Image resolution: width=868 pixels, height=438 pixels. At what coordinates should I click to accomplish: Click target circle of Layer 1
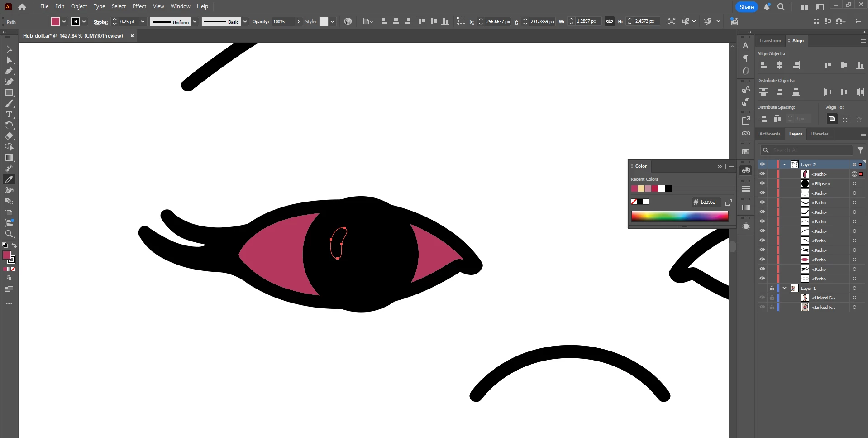854,288
